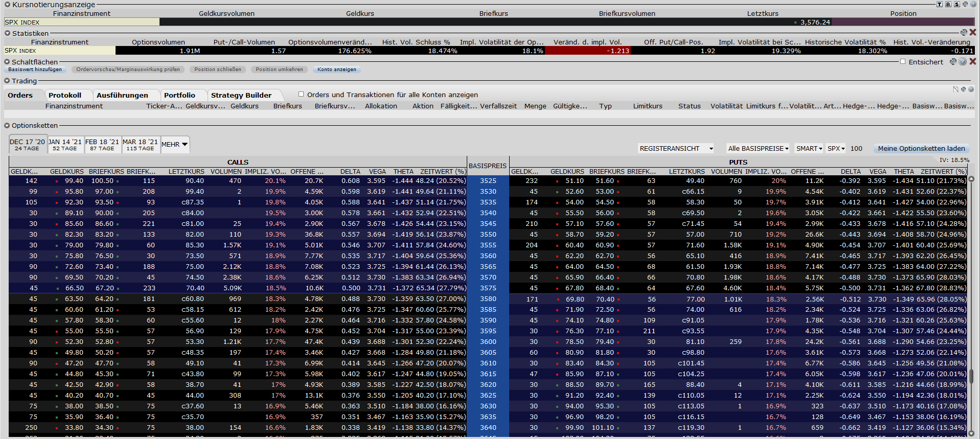
Task: Collapse the Statistiken section toggle
Action: [x=7, y=33]
